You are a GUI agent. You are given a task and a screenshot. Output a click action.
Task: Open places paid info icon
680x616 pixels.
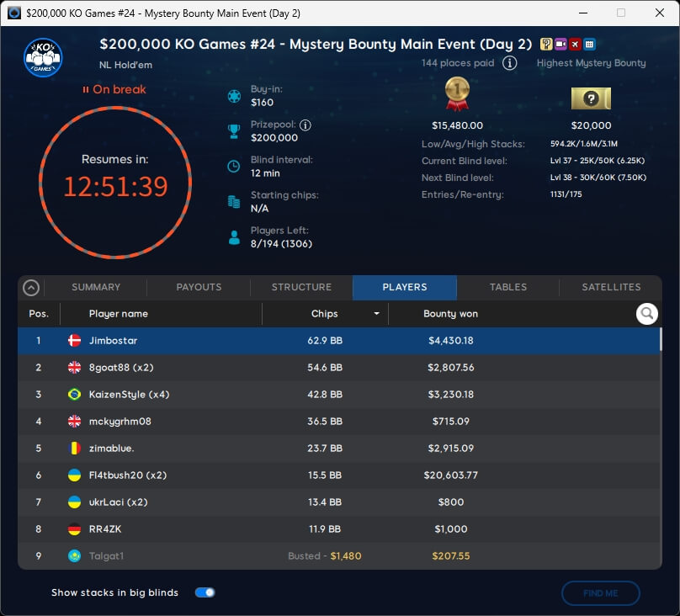pos(509,63)
